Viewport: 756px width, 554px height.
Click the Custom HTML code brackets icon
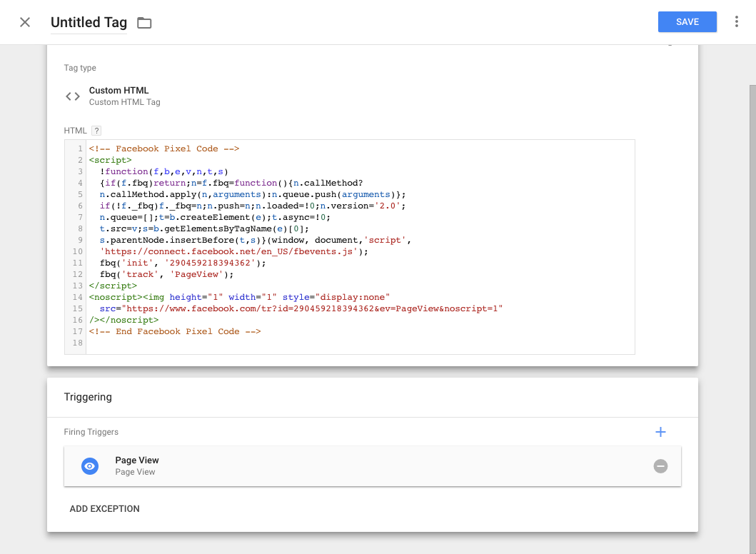tap(73, 96)
